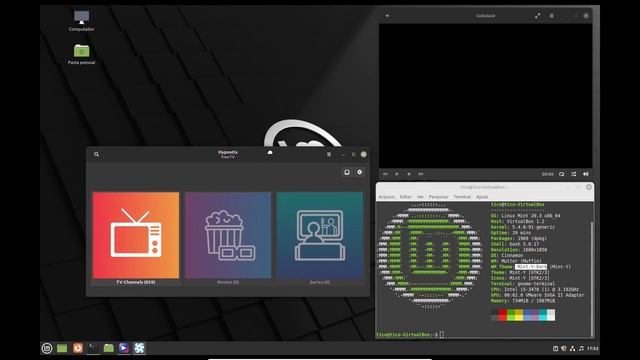Screen dimensions: 640x360
Task: Click the yellow color block in neofetch output
Action: point(519,315)
